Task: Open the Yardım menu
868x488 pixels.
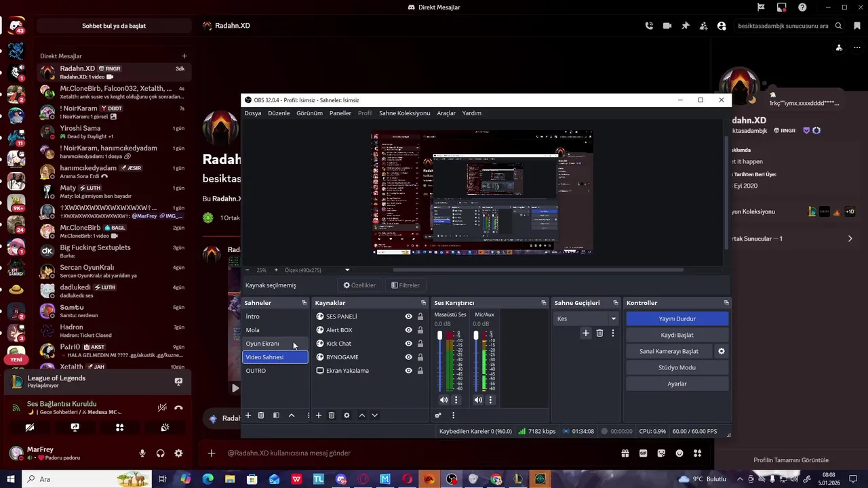Action: point(472,113)
